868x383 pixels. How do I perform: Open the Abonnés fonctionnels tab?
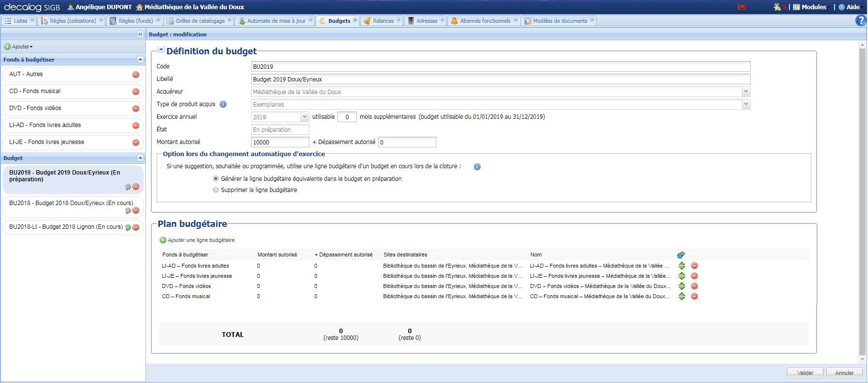(484, 21)
